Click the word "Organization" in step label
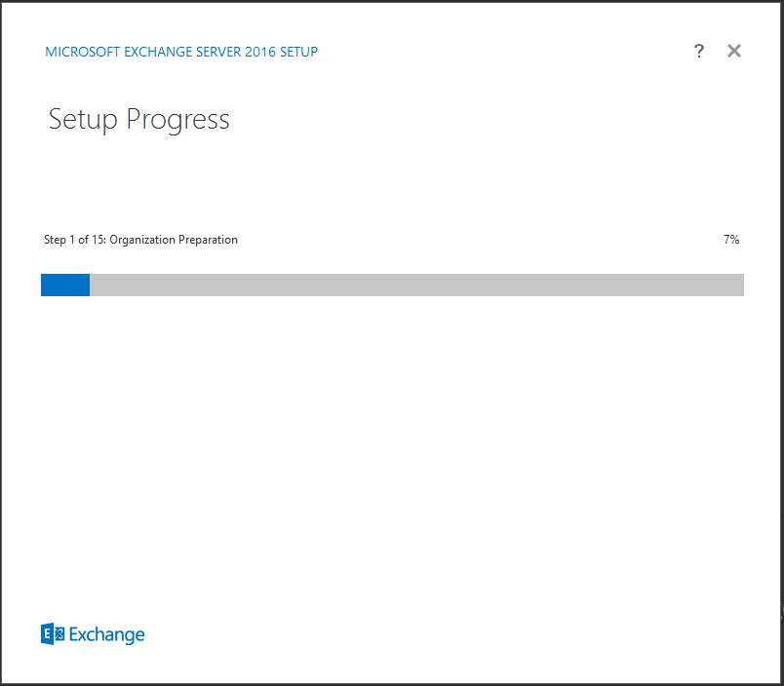Screen dimensions: 784x686 click(142, 240)
